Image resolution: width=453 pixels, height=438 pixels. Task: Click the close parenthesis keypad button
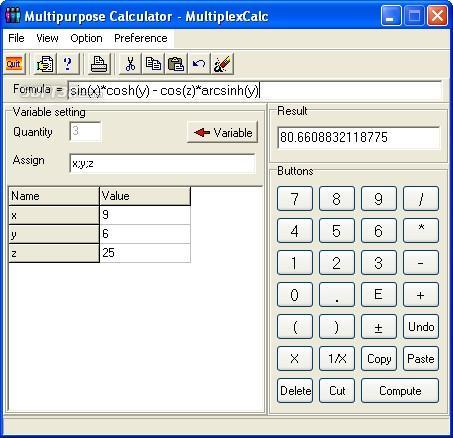coord(337,327)
